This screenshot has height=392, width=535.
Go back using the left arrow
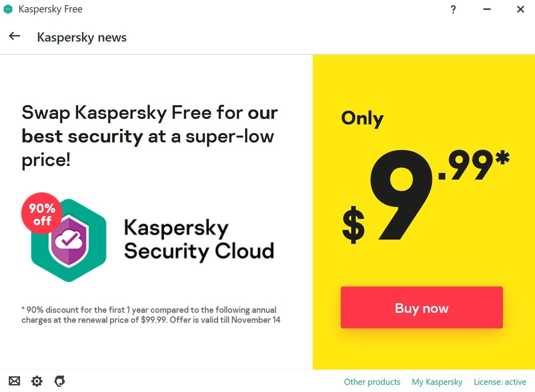(x=15, y=36)
